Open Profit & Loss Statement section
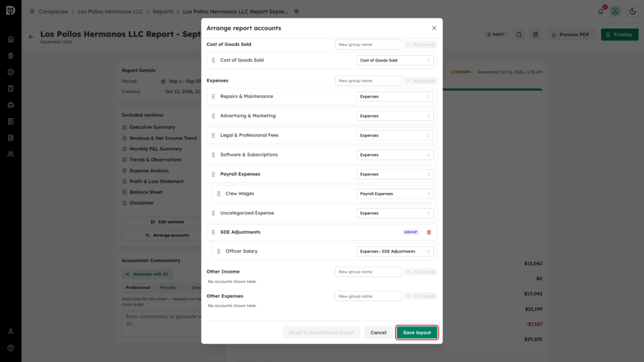 click(157, 182)
